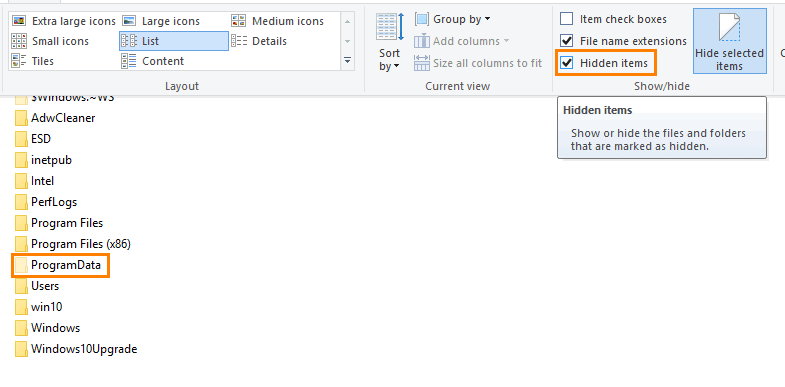Select Small icons layout
This screenshot has height=387, width=785.
coord(50,41)
